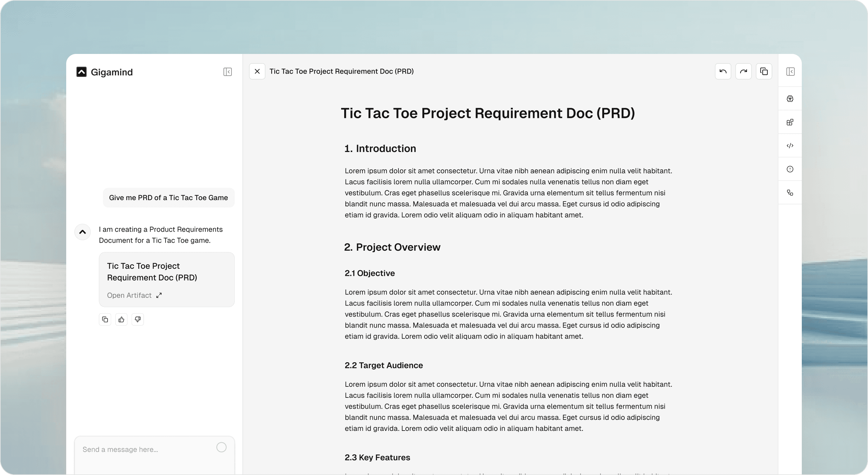The width and height of the screenshot is (868, 475).
Task: Close the Tic Tac Toe artifact
Action: pyautogui.click(x=257, y=71)
